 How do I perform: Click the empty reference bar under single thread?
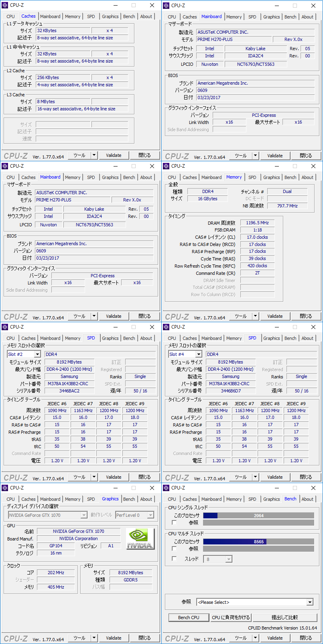[258, 522]
